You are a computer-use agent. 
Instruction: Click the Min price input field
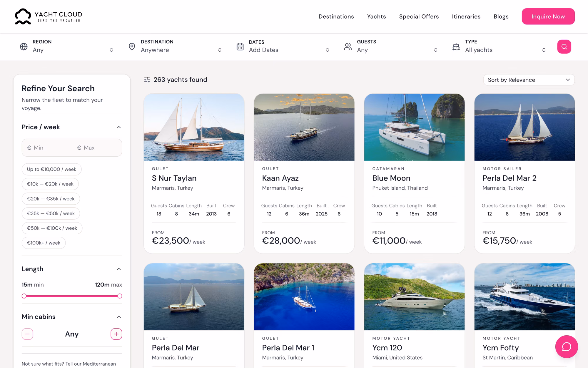click(47, 147)
